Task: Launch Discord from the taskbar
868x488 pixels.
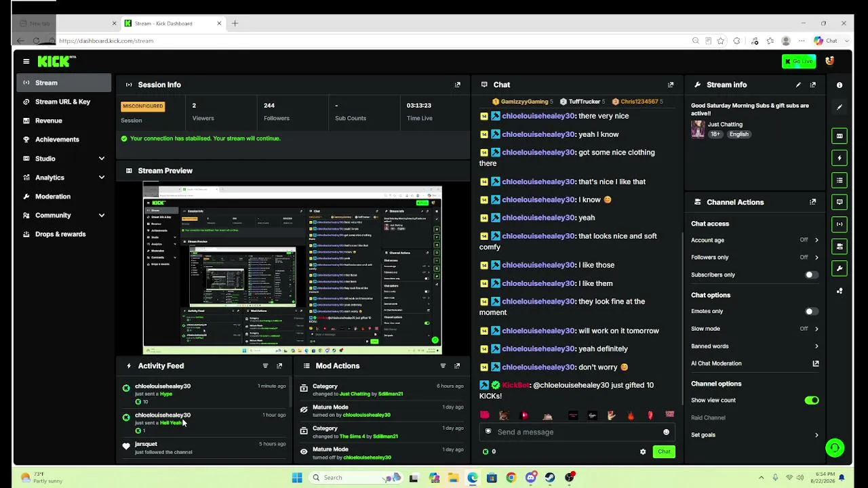Action: click(531, 478)
